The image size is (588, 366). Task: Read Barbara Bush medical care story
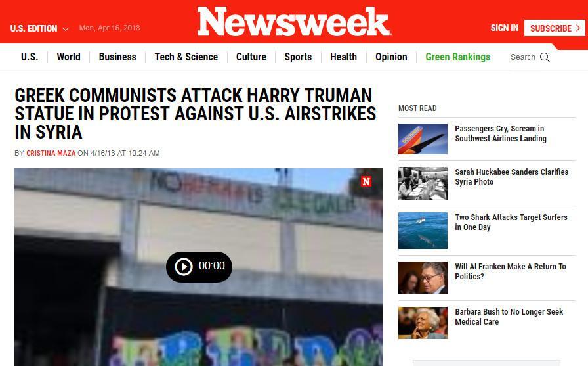pyautogui.click(x=509, y=317)
